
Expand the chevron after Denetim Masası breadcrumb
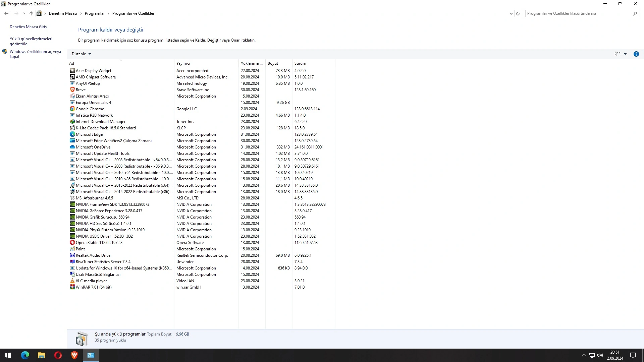tap(81, 13)
